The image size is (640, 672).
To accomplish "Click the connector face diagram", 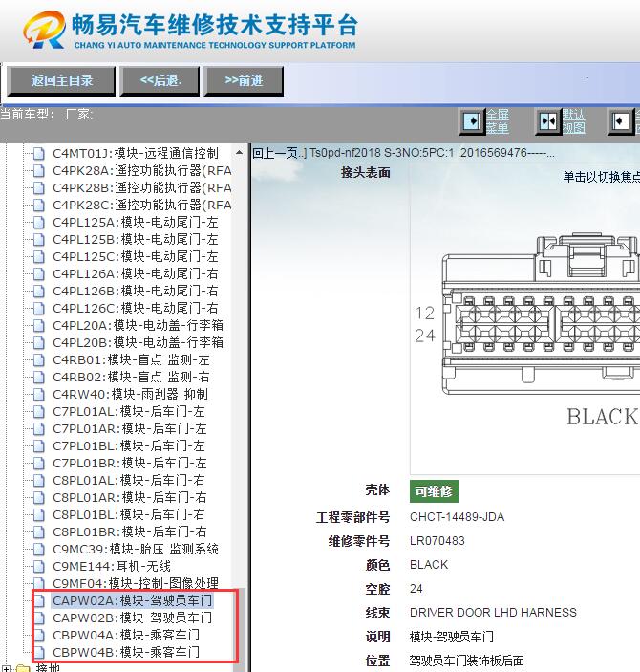I will tap(540, 315).
